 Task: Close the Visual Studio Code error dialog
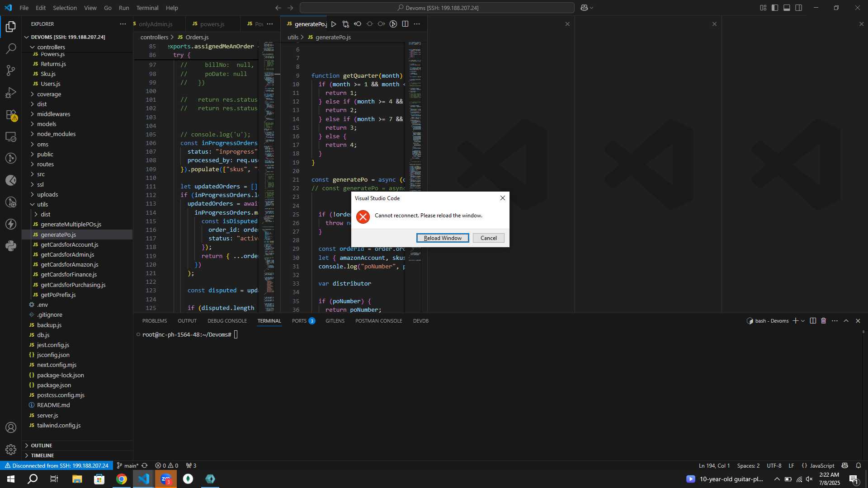click(x=502, y=198)
